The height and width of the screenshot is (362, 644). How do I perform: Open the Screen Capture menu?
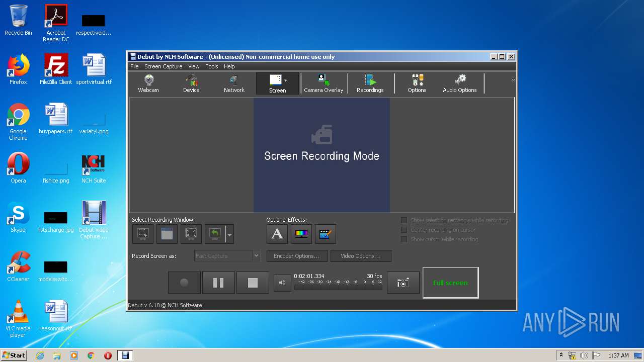164,66
